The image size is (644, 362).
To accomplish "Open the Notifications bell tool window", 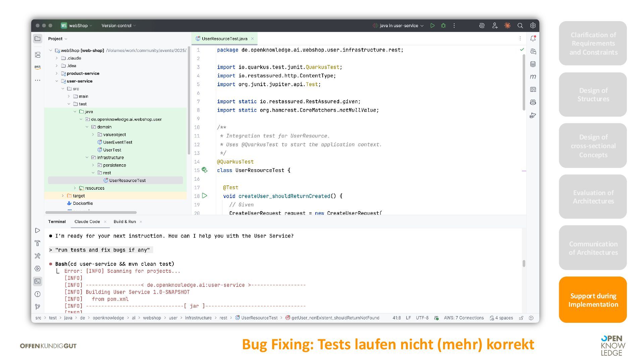I will coord(533,39).
